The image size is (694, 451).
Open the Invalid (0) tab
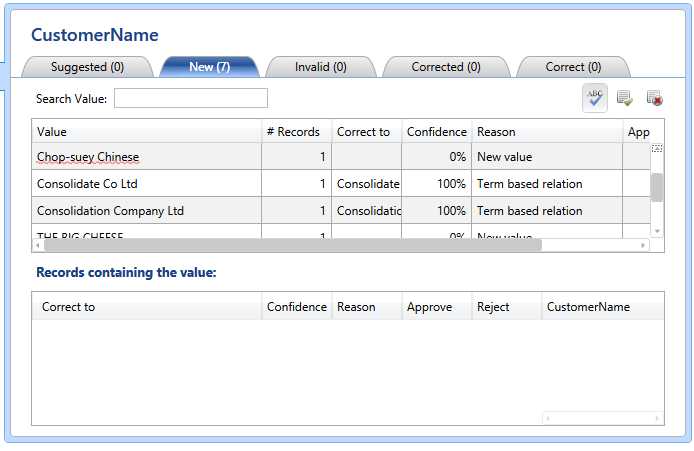(x=320, y=67)
